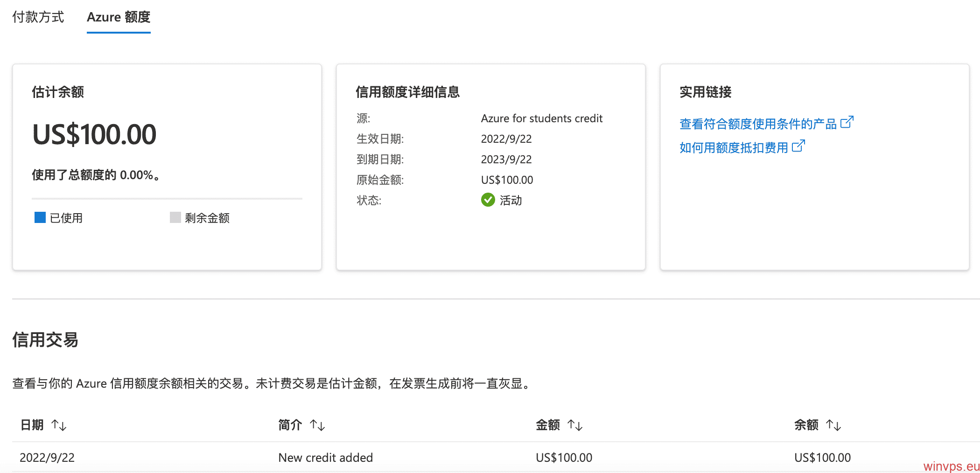Click the 信用交易 section heading
This screenshot has height=473, width=980.
pyautogui.click(x=45, y=340)
